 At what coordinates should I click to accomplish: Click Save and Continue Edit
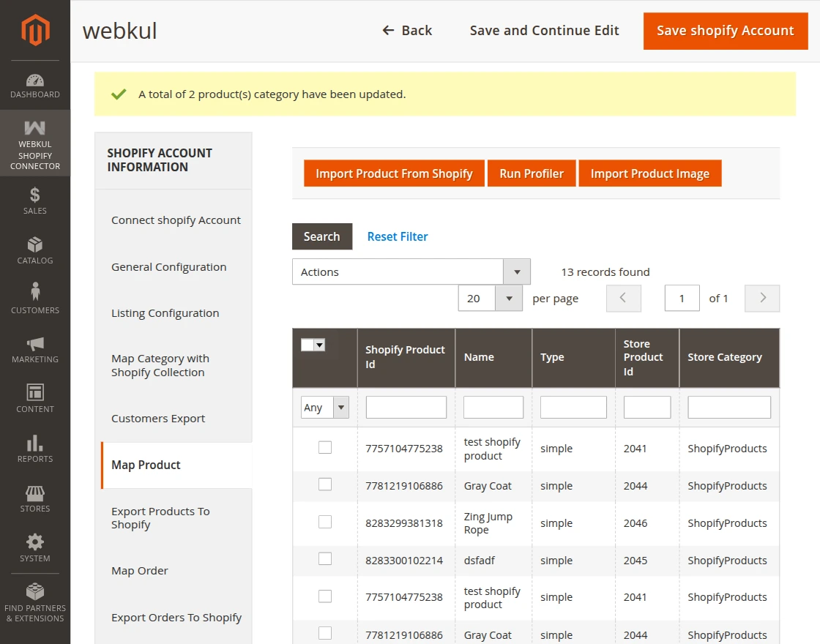[544, 30]
